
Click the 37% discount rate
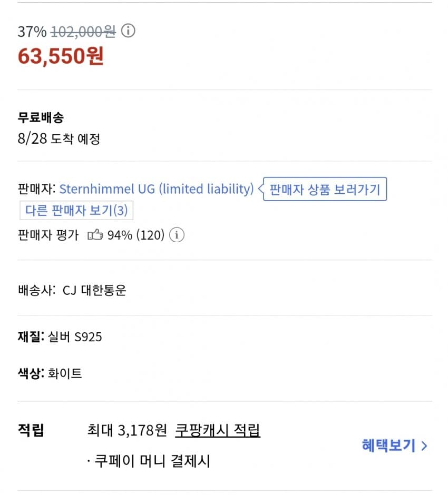point(32,32)
